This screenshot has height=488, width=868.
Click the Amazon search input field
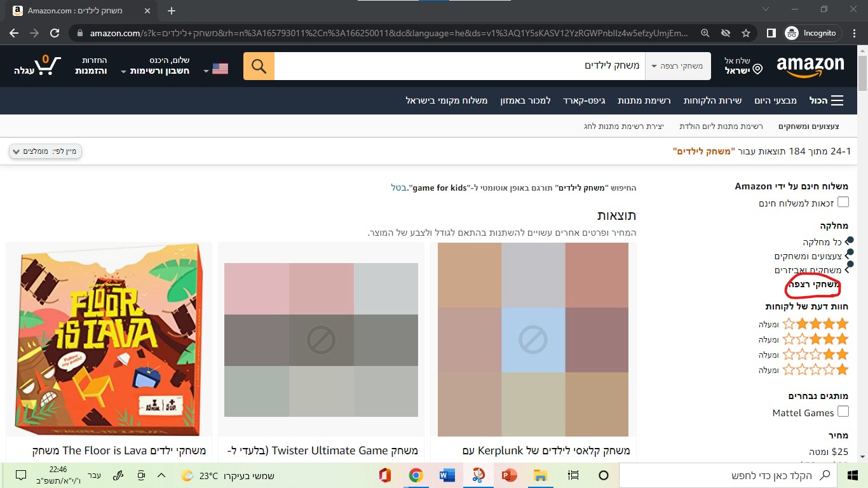(x=459, y=66)
